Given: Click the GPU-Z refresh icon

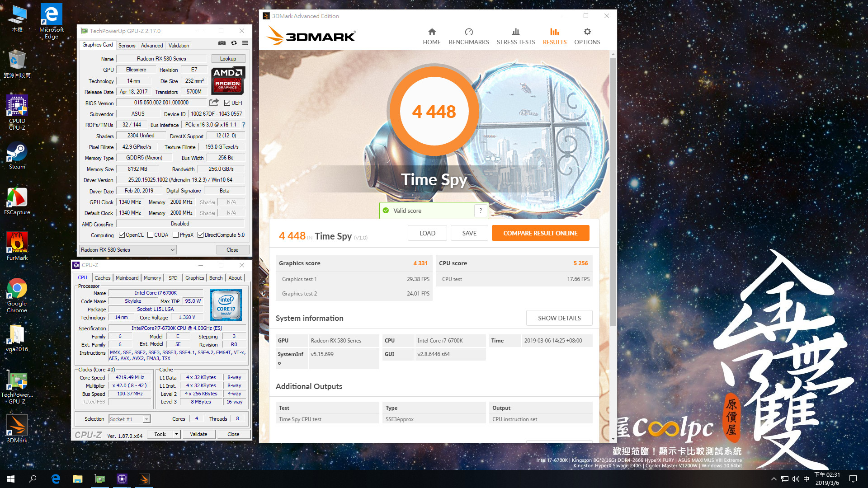Looking at the screenshot, I should (x=234, y=43).
